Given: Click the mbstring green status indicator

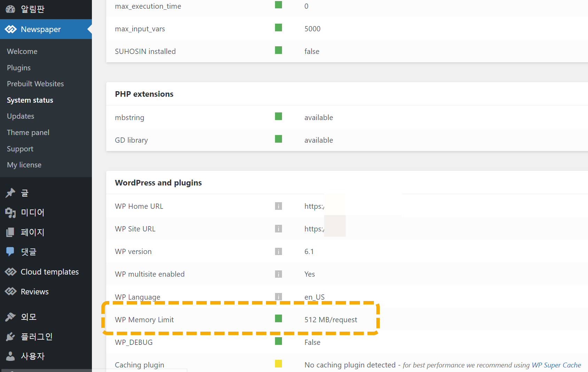Looking at the screenshot, I should pos(279,116).
